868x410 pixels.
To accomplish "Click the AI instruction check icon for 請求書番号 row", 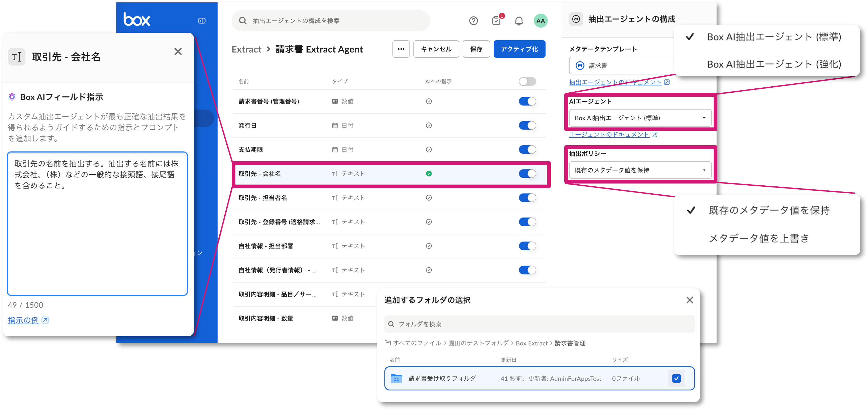I will coord(429,101).
